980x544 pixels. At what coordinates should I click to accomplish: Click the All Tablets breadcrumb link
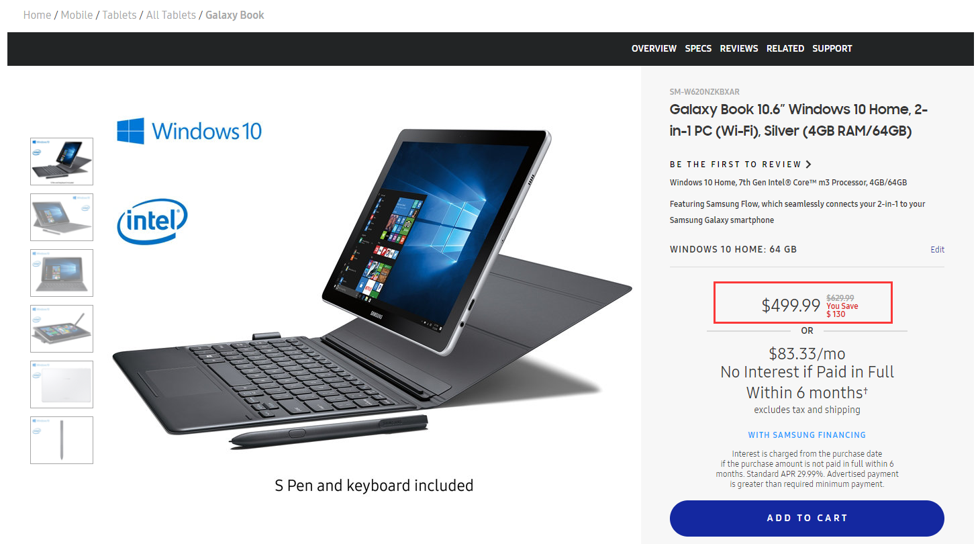pos(171,15)
